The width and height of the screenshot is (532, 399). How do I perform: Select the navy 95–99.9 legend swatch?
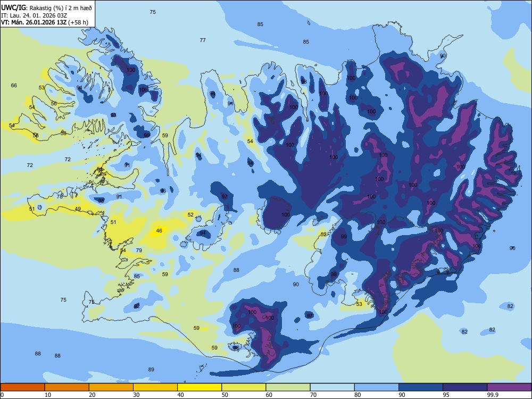coord(465,387)
